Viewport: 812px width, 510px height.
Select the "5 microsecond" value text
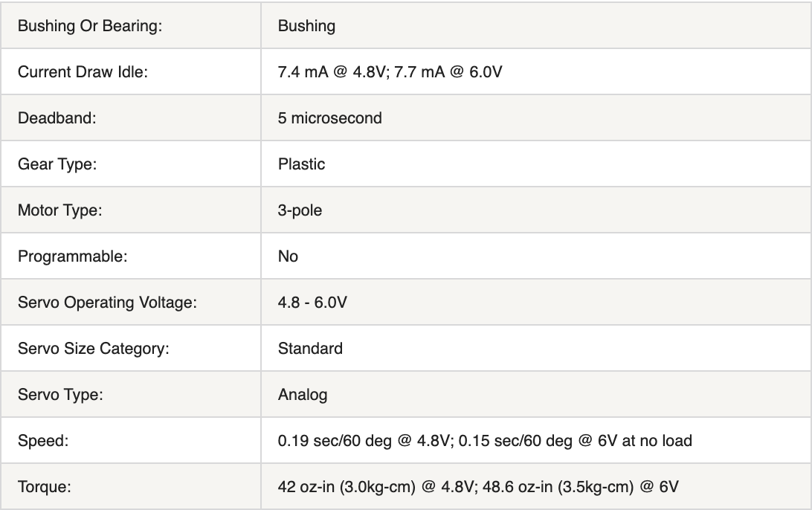pos(329,118)
